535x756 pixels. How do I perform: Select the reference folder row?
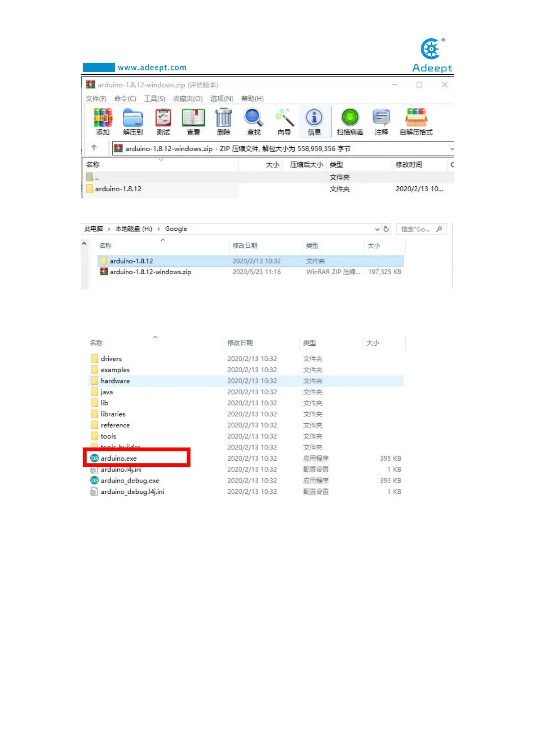[246, 425]
